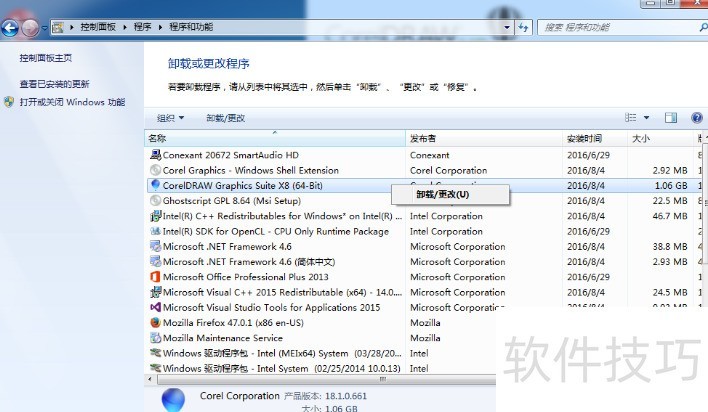708x412 pixels.
Task: Select Microsoft Office Professional Plus 2013 name
Action: [246, 277]
